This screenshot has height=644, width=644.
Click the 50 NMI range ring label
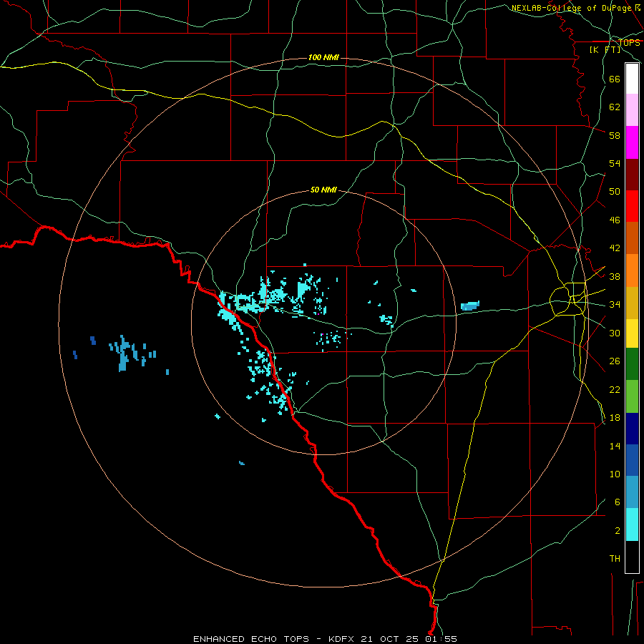pyautogui.click(x=323, y=190)
